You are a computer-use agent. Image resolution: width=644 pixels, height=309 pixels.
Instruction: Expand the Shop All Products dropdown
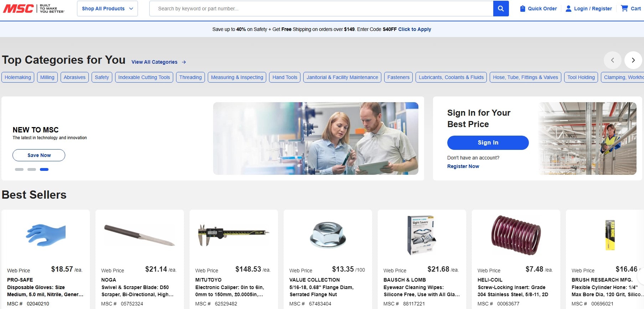(x=107, y=9)
